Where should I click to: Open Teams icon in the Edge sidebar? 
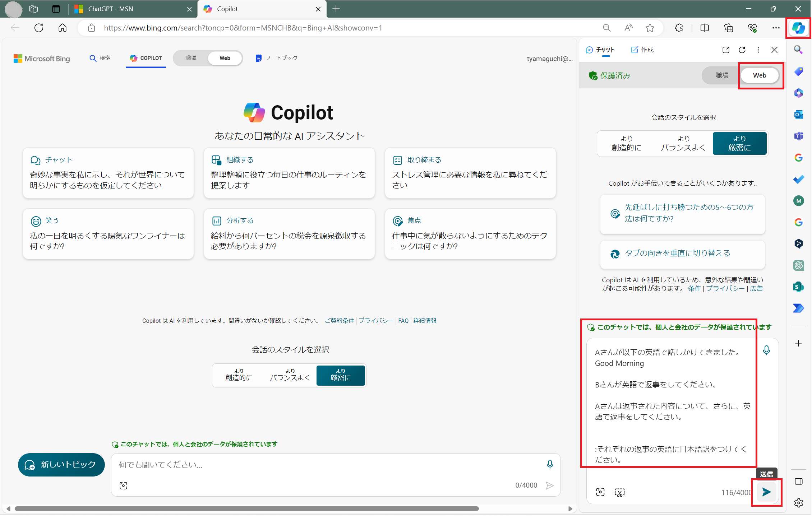pyautogui.click(x=798, y=136)
